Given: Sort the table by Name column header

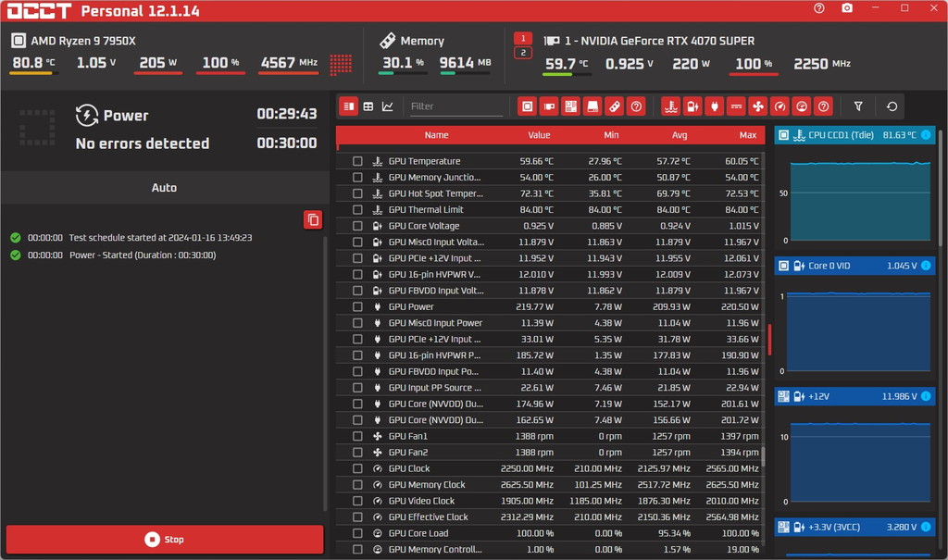Looking at the screenshot, I should 436,135.
